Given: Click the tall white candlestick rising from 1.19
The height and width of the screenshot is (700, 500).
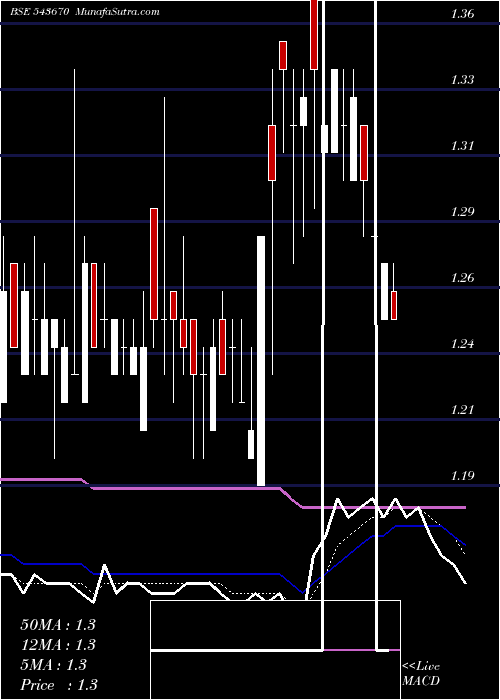Looking at the screenshot, I should [x=261, y=361].
